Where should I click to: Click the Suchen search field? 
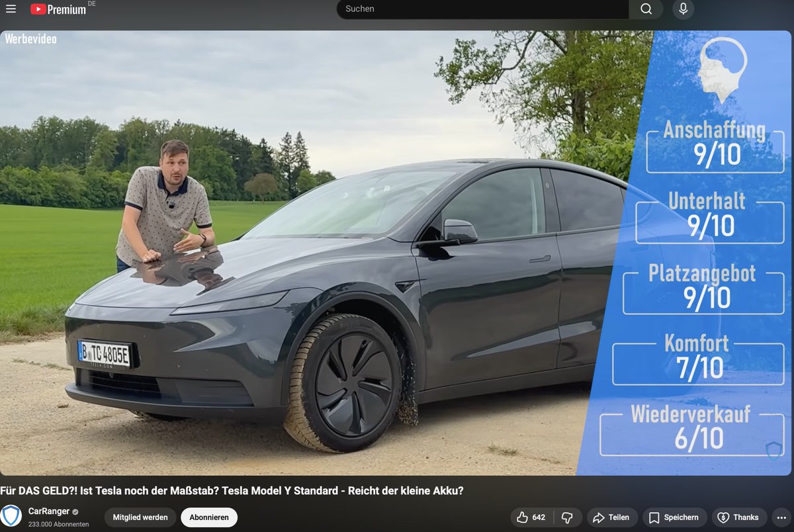coord(482,9)
